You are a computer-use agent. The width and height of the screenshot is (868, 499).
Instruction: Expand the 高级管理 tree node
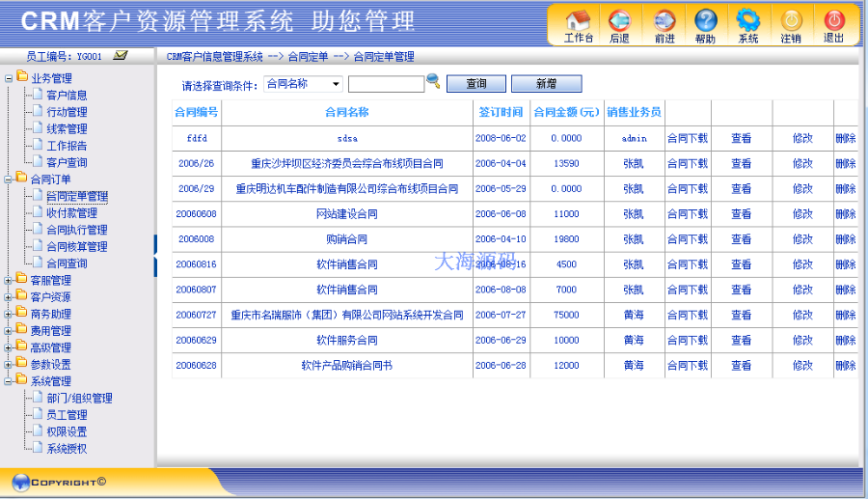click(9, 347)
